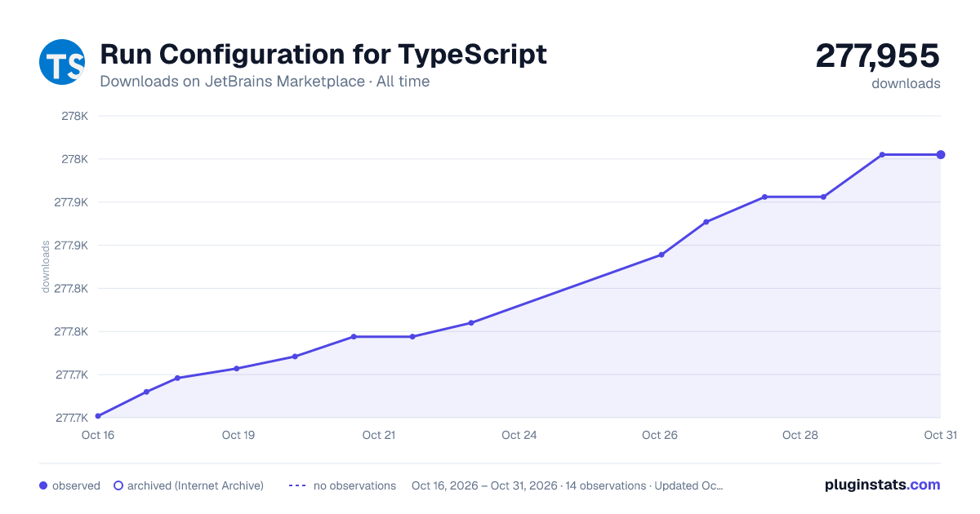Select the data point above Oct 26

click(661, 255)
